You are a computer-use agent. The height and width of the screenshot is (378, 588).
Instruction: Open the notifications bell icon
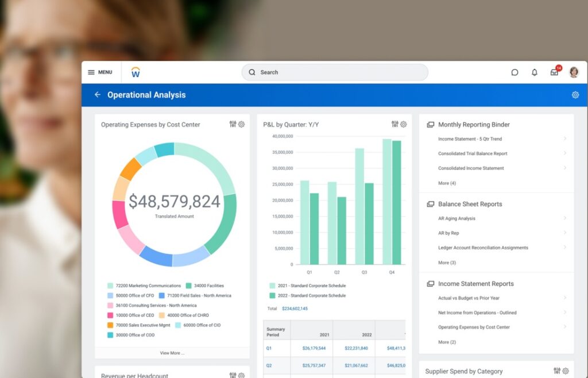click(x=535, y=72)
